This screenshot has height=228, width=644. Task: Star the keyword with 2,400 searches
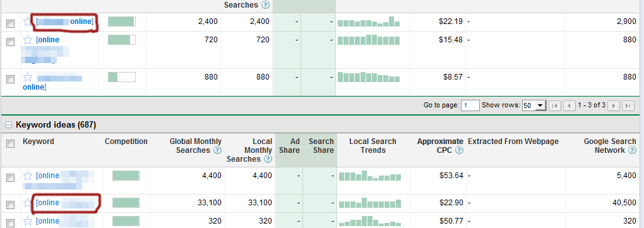[28, 21]
